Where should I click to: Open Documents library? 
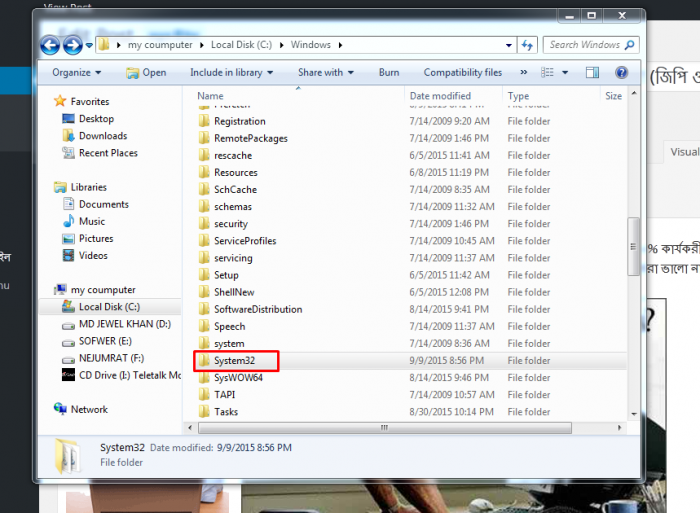pyautogui.click(x=104, y=204)
